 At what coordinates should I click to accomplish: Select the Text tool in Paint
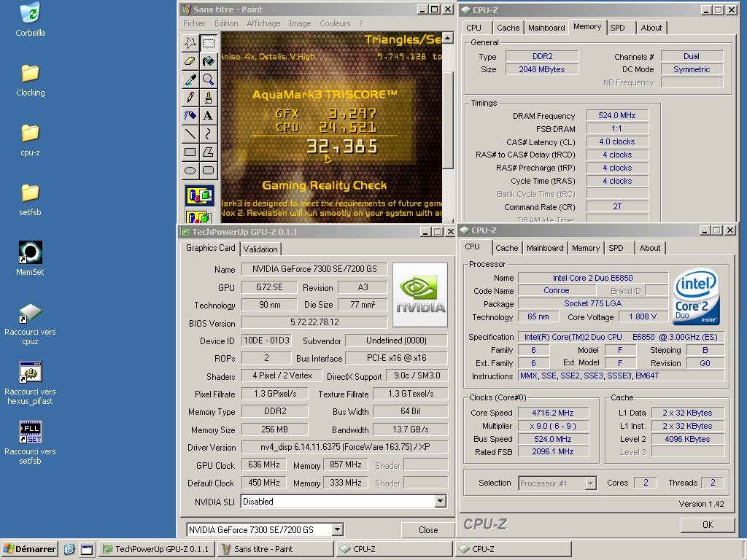208,115
